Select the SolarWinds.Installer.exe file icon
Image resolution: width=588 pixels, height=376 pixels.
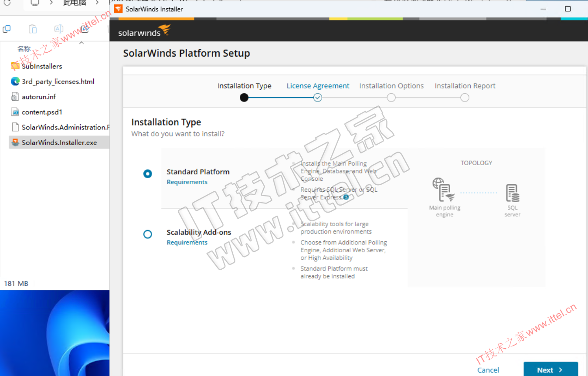[15, 142]
